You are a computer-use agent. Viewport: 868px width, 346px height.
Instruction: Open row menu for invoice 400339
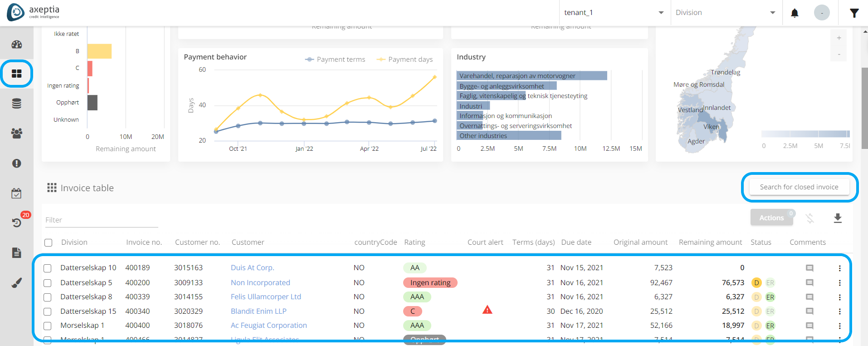pyautogui.click(x=839, y=297)
